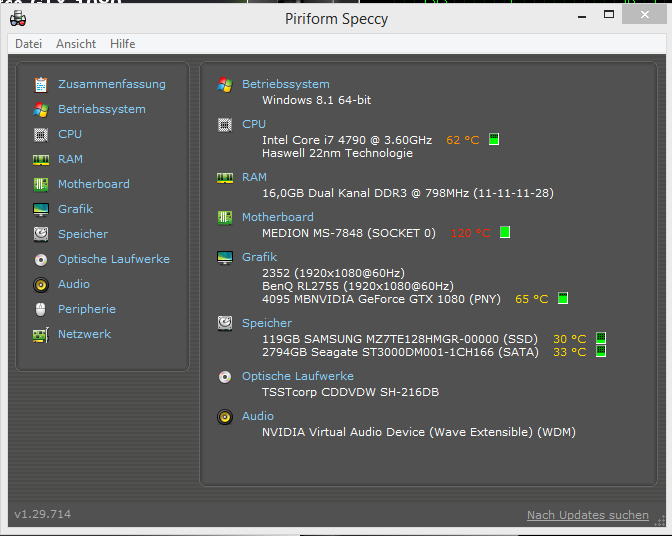The height and width of the screenshot is (536, 672).
Task: Click the Peripherie mouse icon in the sidebar
Action: pos(41,309)
